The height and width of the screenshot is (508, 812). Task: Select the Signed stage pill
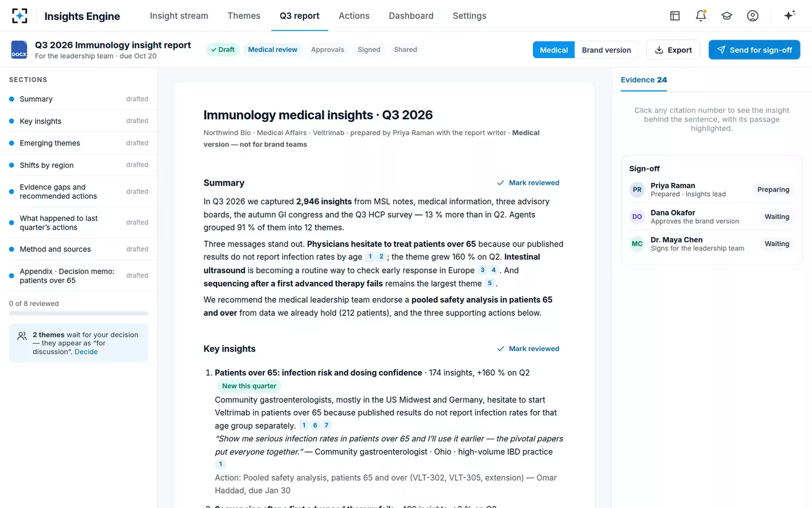pos(369,50)
